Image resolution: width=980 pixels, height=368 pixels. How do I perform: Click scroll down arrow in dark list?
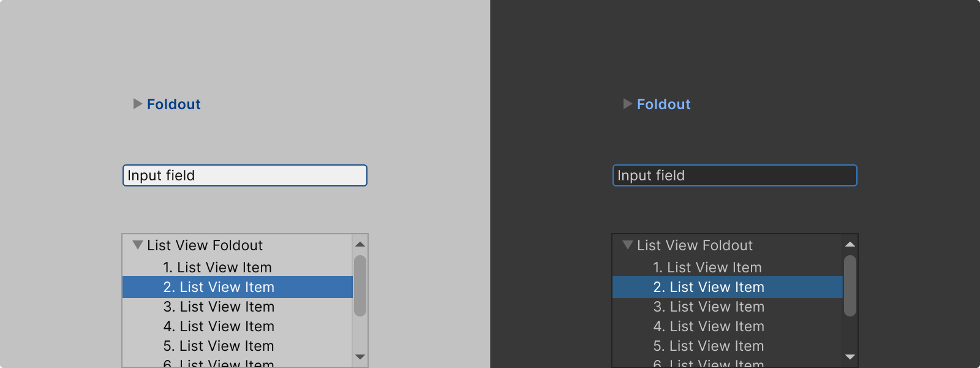850,357
